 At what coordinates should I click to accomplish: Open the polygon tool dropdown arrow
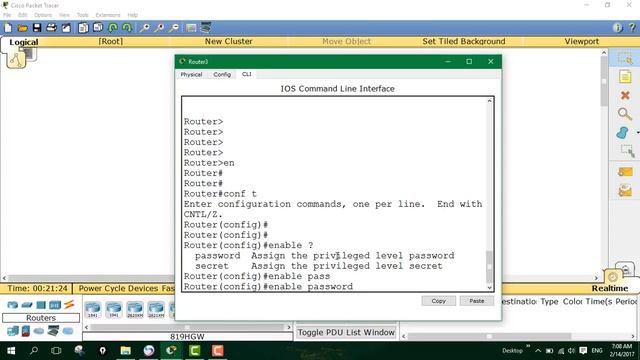pyautogui.click(x=638, y=133)
